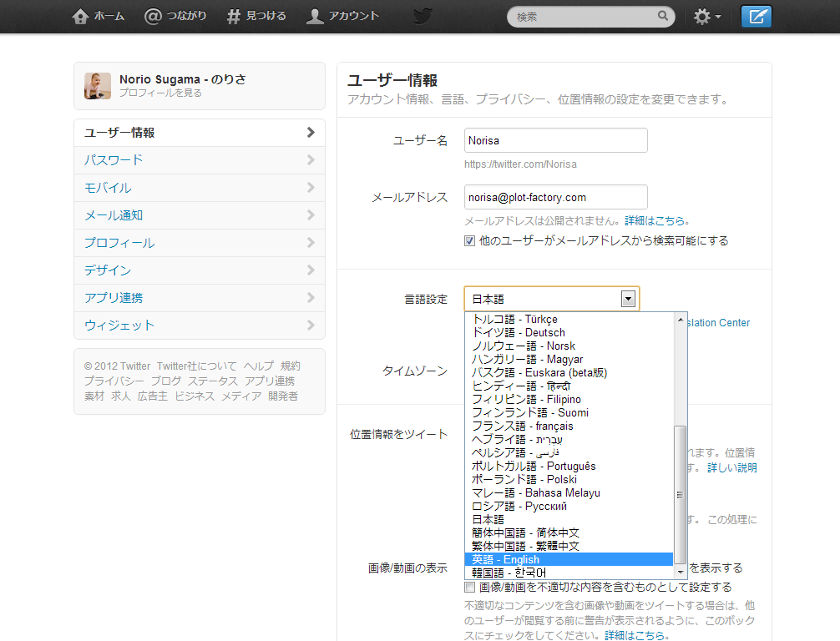Open the デザイン settings section

200,270
